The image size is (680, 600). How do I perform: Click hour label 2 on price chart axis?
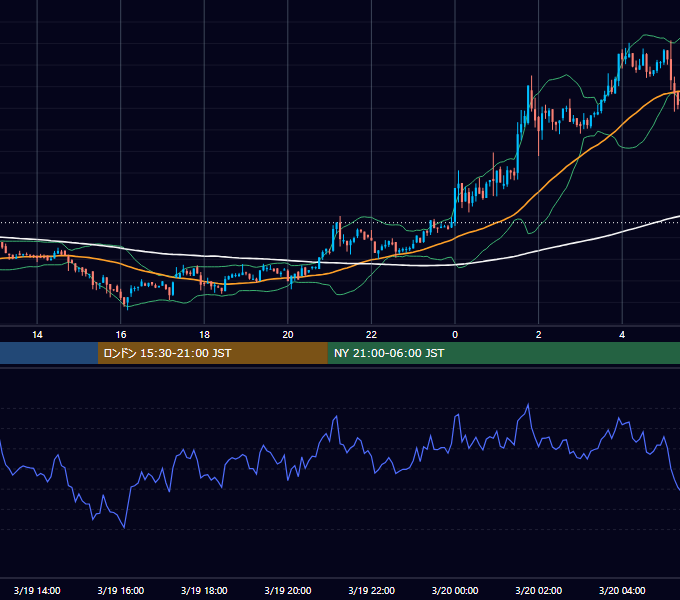pos(539,335)
